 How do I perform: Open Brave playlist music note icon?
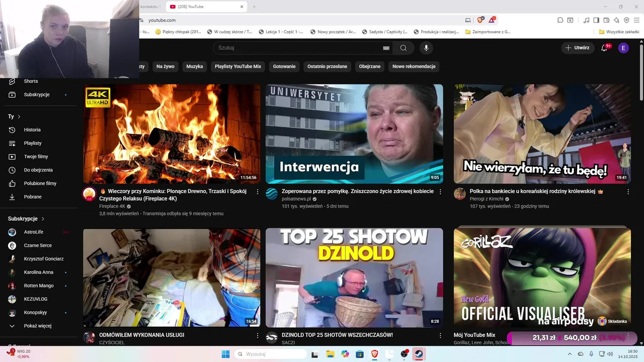point(586,20)
